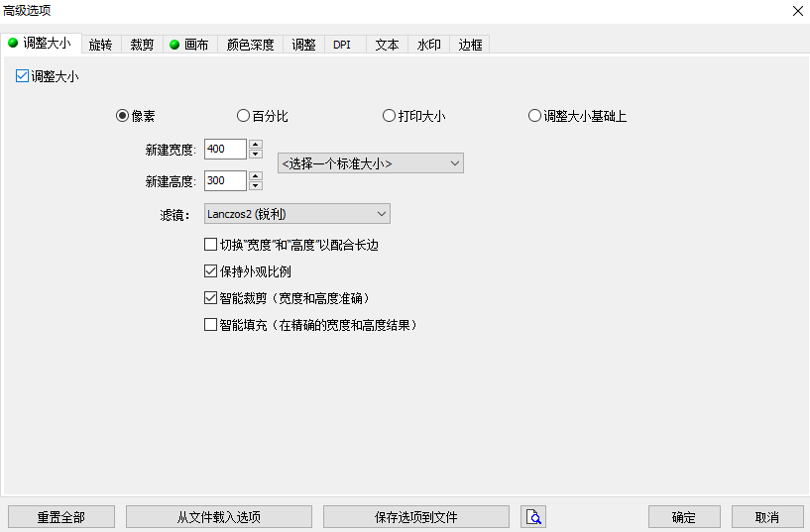Select the 百分比 radio button
The height and width of the screenshot is (532, 810).
244,116
